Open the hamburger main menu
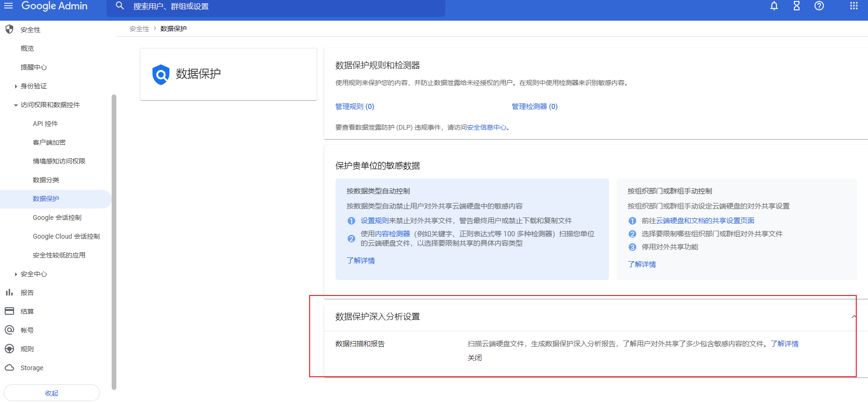The image size is (868, 404). [8, 6]
